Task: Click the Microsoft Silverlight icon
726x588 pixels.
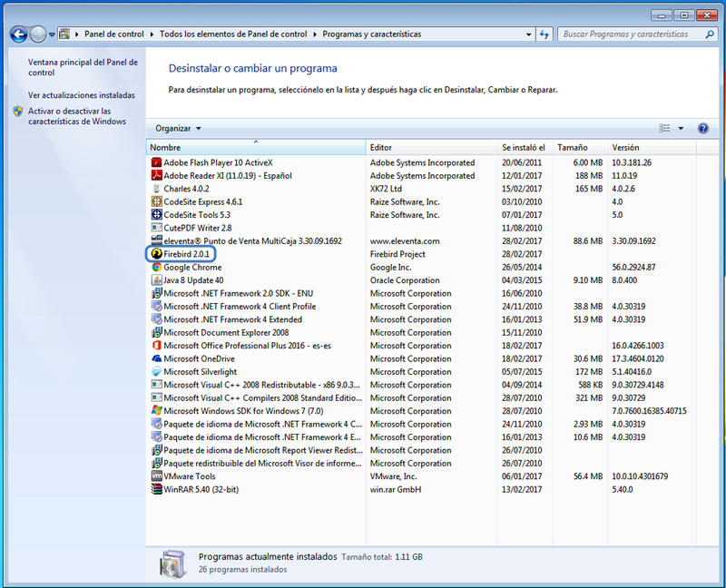Action: [x=156, y=372]
